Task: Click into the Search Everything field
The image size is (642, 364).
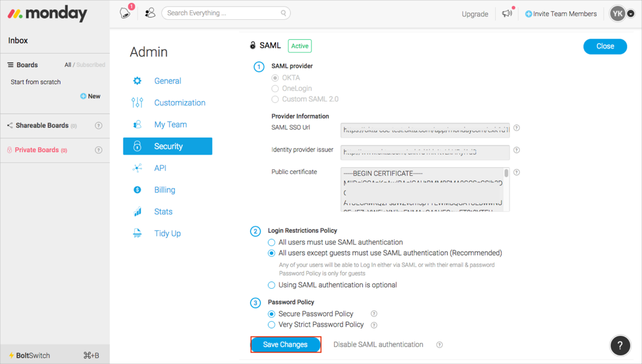Action: coord(220,13)
